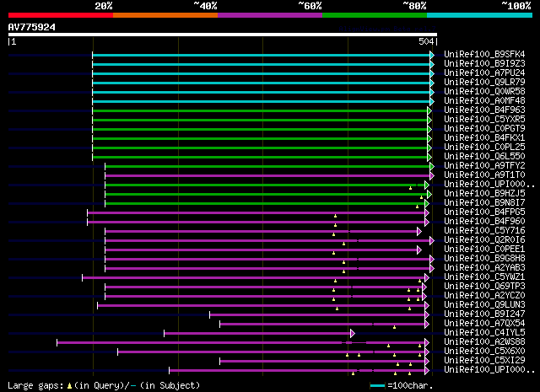
Task: Select the UniRef100_A2YCZ0 subject label
Action: 484,296
